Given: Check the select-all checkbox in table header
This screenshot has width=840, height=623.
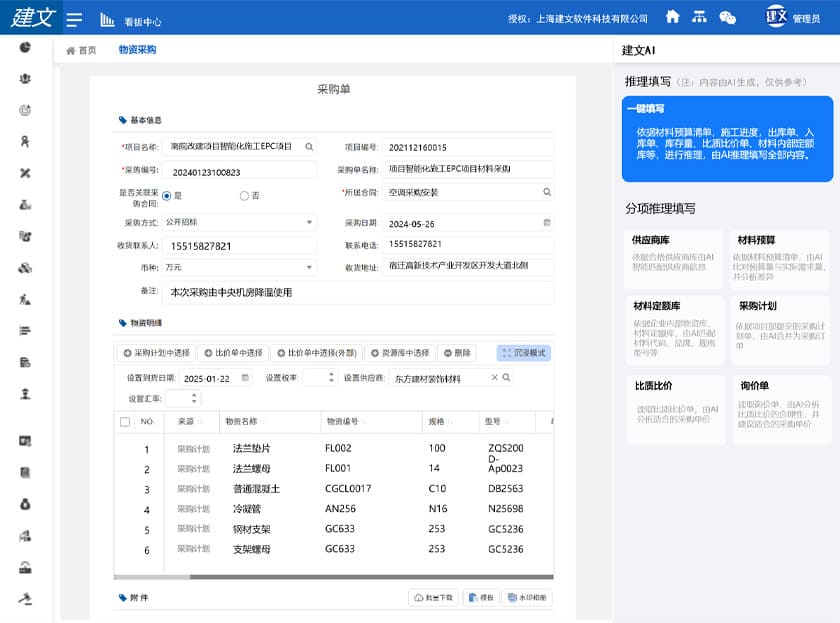Looking at the screenshot, I should pyautogui.click(x=125, y=422).
